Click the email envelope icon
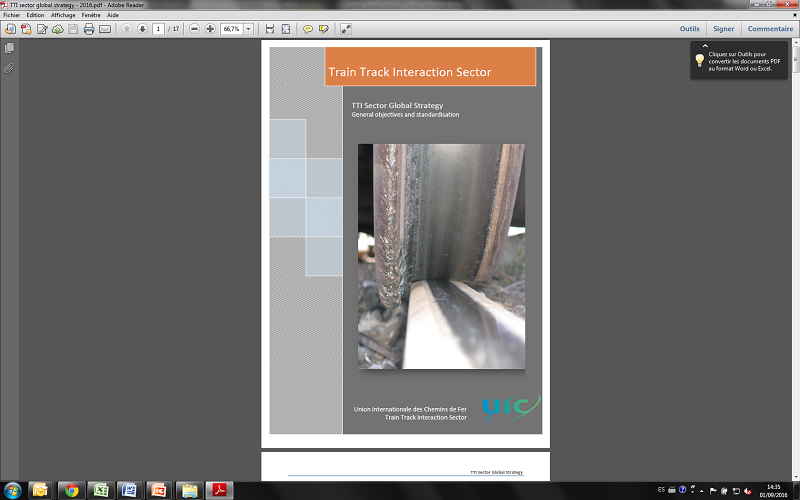 [105, 29]
